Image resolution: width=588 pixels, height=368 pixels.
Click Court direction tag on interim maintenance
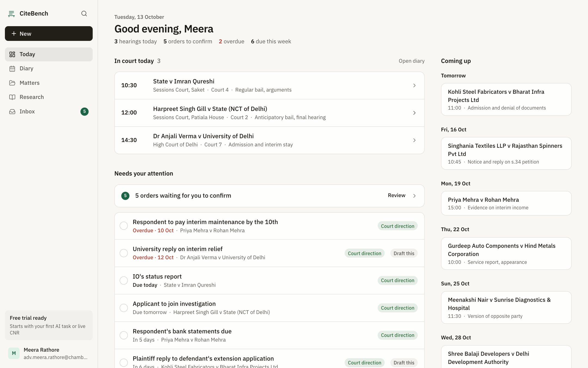(397, 226)
